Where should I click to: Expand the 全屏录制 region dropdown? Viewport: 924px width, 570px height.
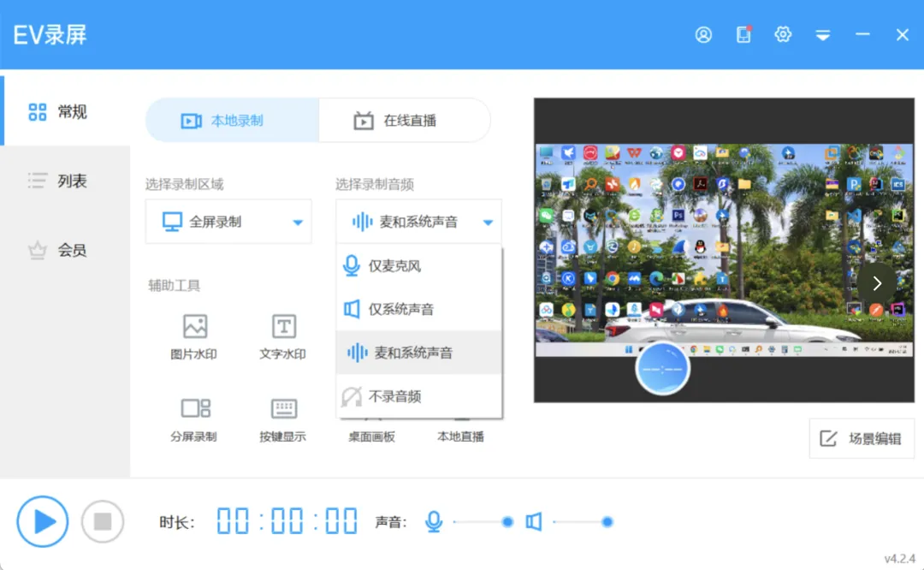pyautogui.click(x=228, y=222)
